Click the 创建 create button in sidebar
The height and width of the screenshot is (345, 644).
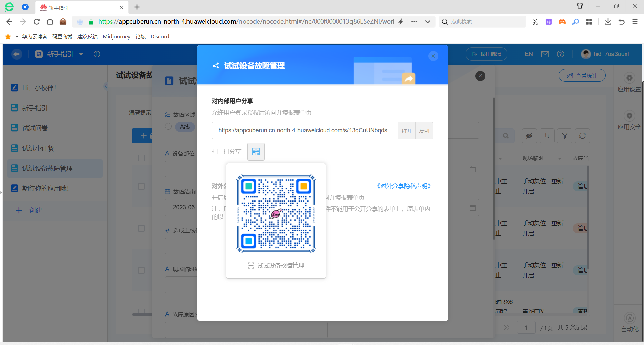pos(29,210)
